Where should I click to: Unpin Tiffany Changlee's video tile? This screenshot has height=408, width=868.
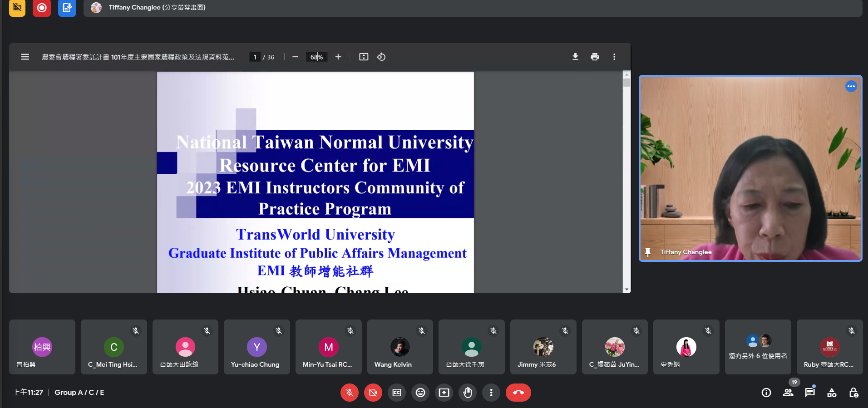pos(648,252)
